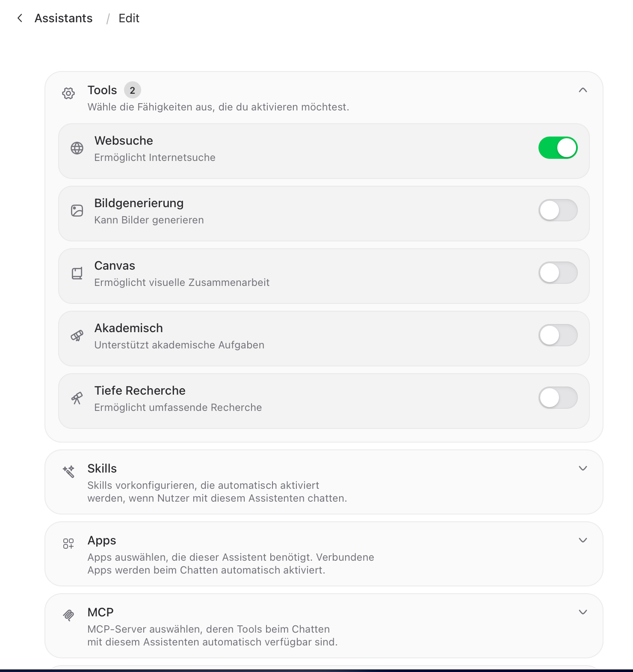
Task: Click the Tools gear icon
Action: coord(68,93)
